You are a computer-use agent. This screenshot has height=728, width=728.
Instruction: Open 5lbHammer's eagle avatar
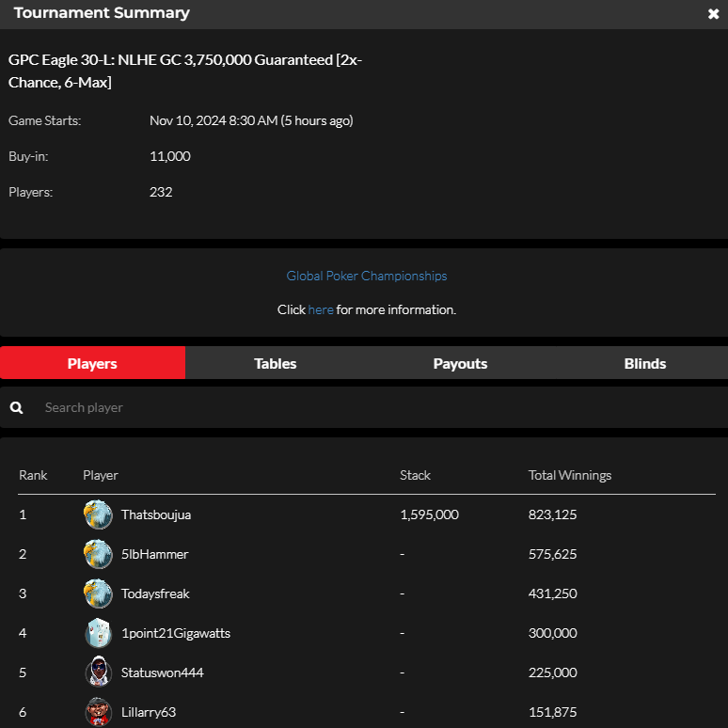(98, 554)
